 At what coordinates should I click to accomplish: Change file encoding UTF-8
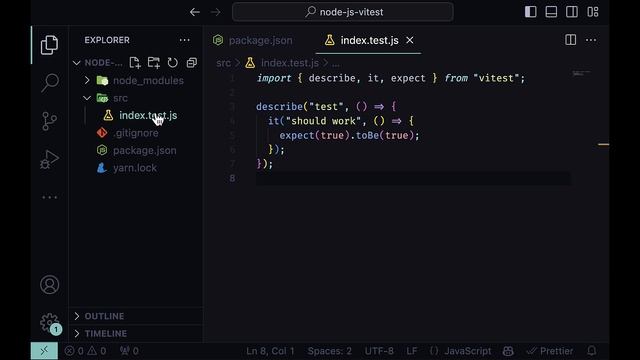point(379,351)
